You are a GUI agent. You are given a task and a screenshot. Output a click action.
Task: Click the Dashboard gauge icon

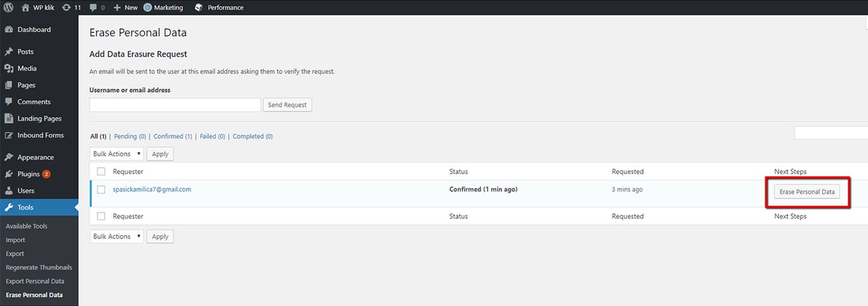tap(9, 29)
